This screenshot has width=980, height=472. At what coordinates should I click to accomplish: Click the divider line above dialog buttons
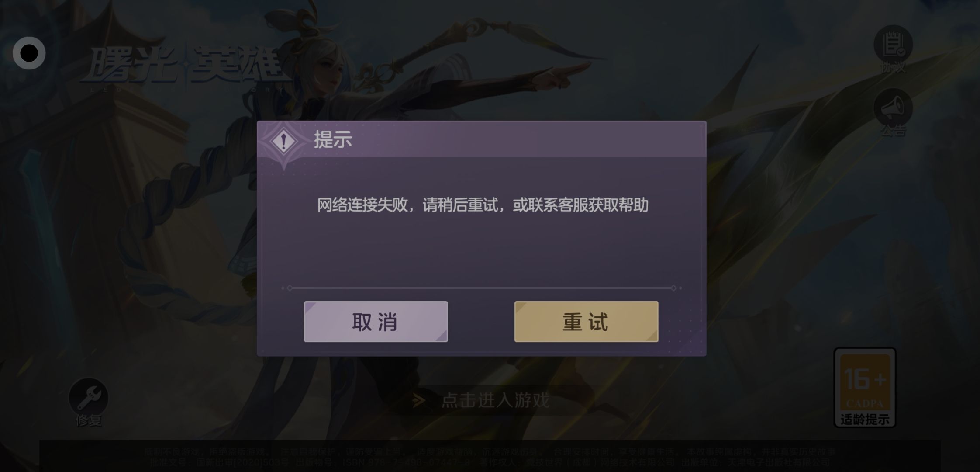(482, 288)
